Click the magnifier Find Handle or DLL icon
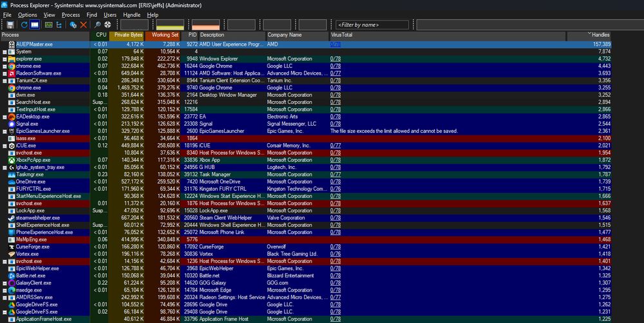The width and height of the screenshot is (644, 323). [x=97, y=25]
